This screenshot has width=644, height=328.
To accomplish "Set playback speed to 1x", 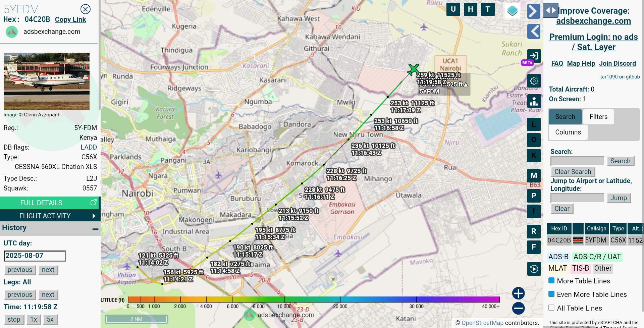I will click(x=34, y=320).
